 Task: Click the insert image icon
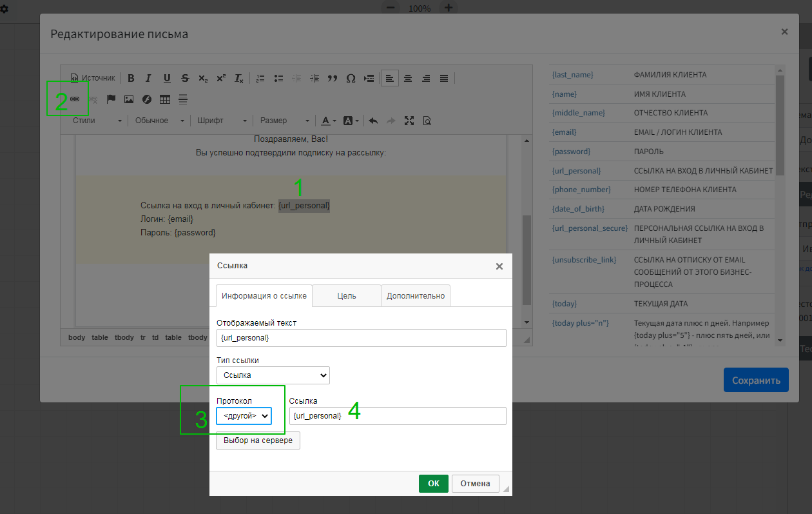tap(129, 99)
